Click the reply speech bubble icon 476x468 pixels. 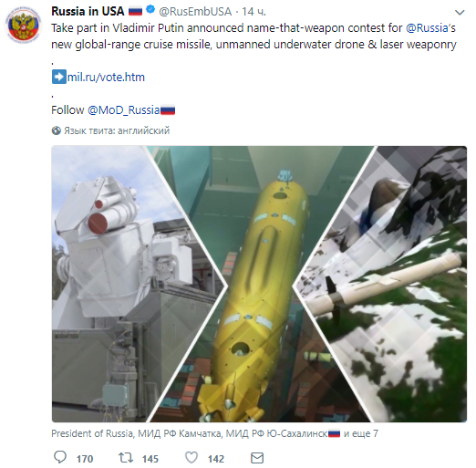pos(60,457)
